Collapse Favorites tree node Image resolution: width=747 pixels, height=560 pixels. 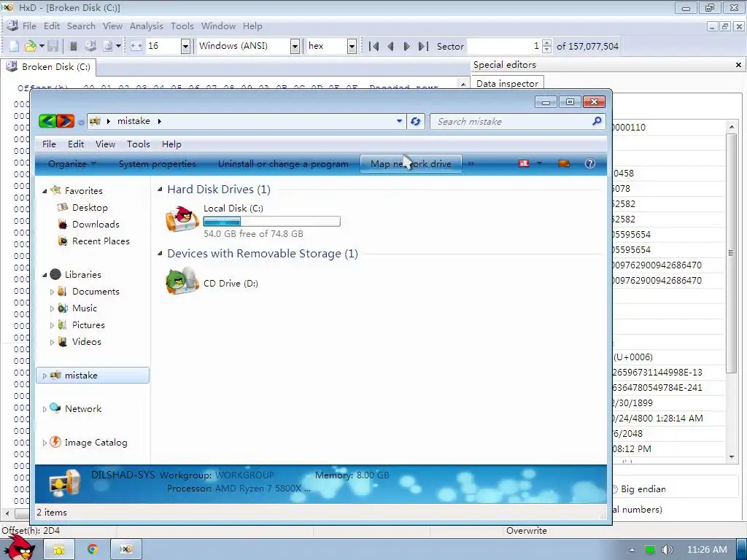44,191
